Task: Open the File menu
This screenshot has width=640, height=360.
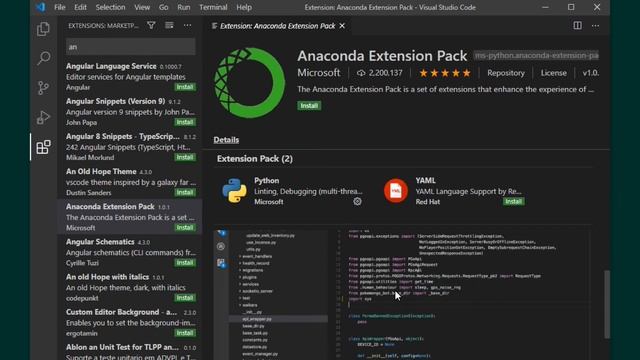Action: 60,7
